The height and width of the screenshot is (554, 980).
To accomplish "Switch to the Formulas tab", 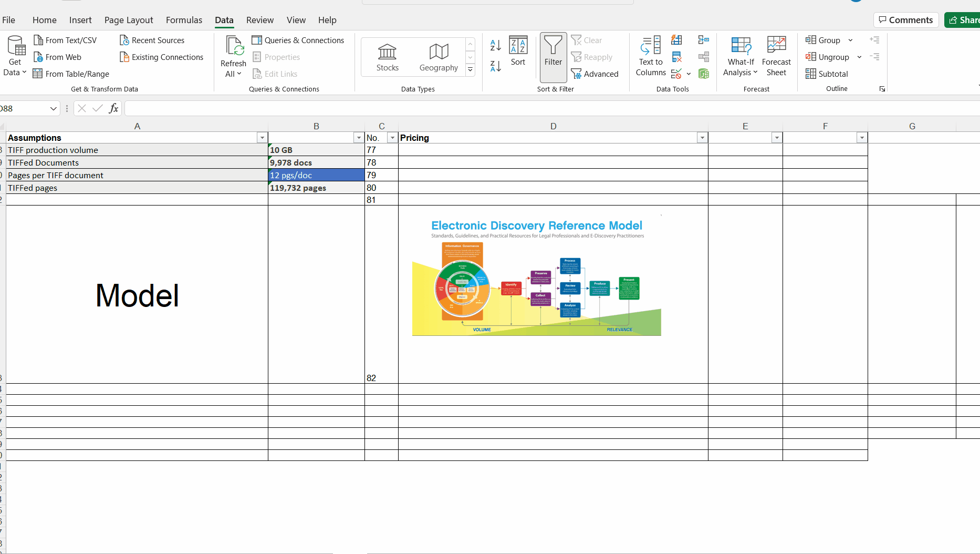I will [x=184, y=20].
